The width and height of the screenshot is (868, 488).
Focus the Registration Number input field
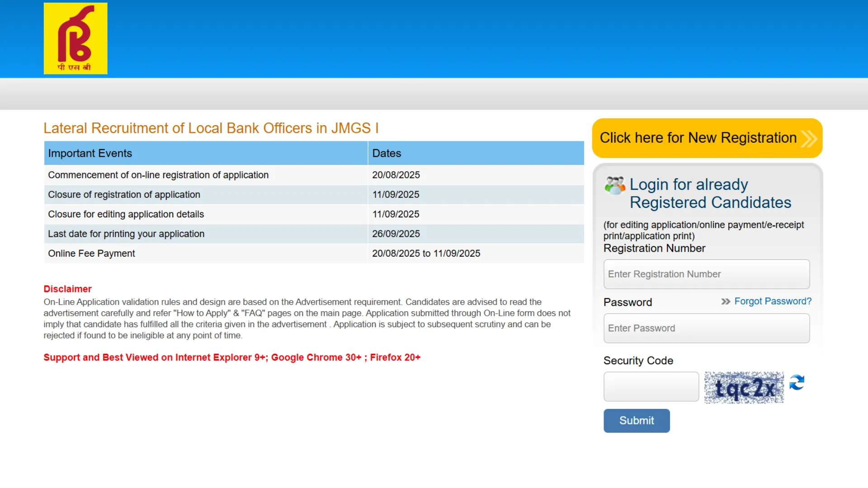pos(706,274)
